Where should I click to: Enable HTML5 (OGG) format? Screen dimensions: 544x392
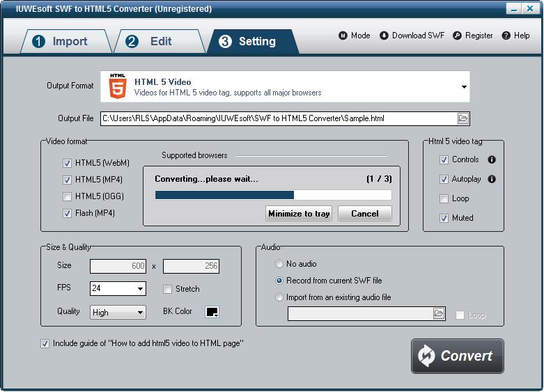[x=67, y=196]
